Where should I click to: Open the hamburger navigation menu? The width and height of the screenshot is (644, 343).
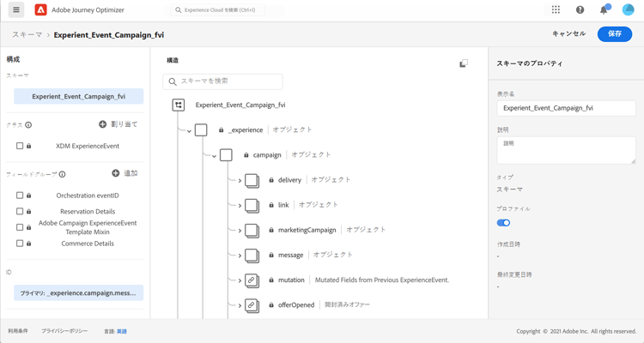pyautogui.click(x=16, y=9)
